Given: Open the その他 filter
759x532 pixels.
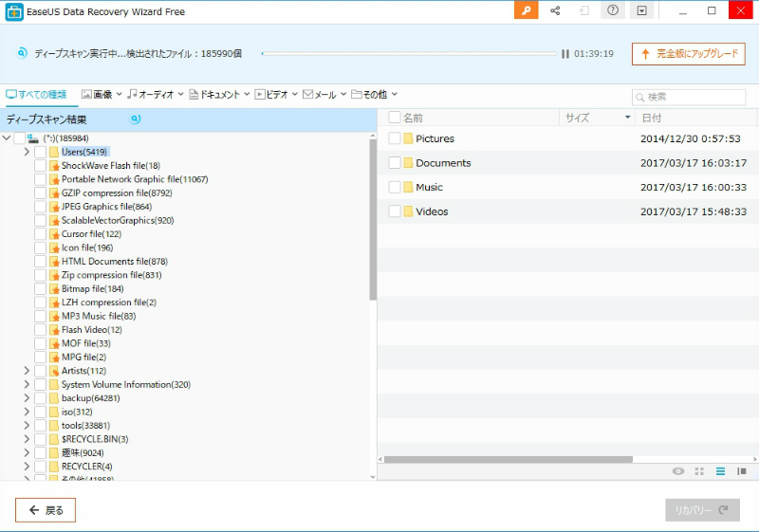Looking at the screenshot, I should point(375,94).
